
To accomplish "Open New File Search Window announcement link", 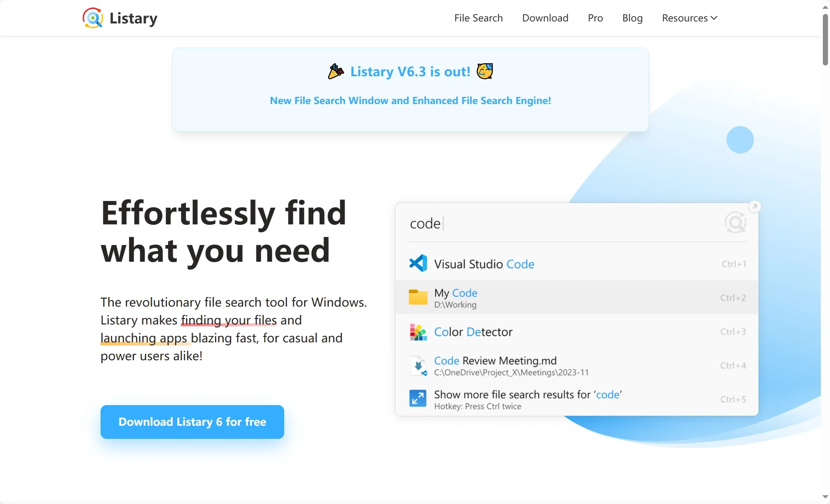I will click(410, 100).
